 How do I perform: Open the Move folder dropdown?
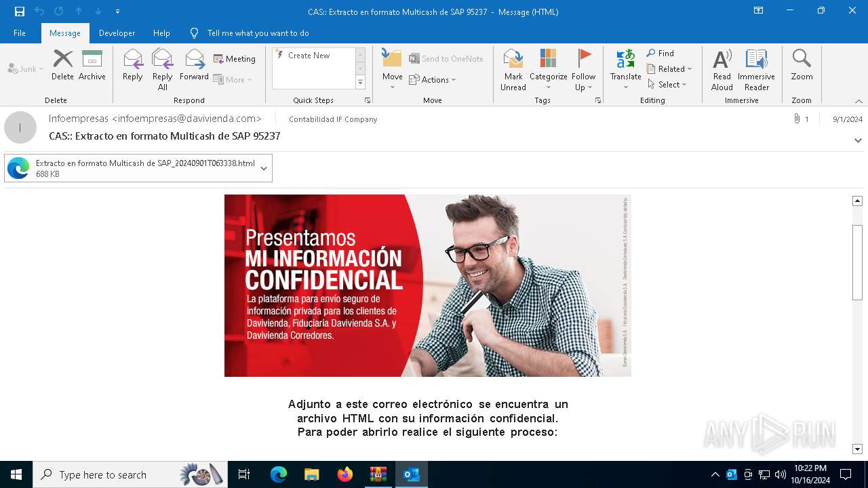tap(393, 69)
